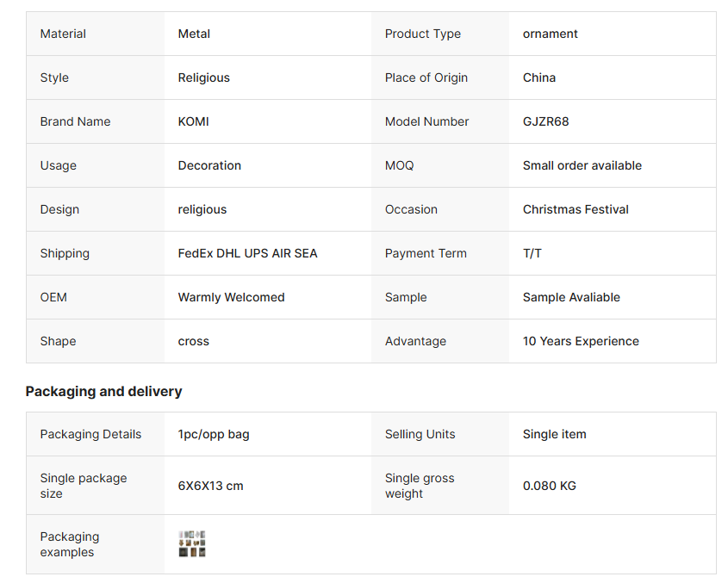Select the KOMI brand name value

tap(193, 121)
